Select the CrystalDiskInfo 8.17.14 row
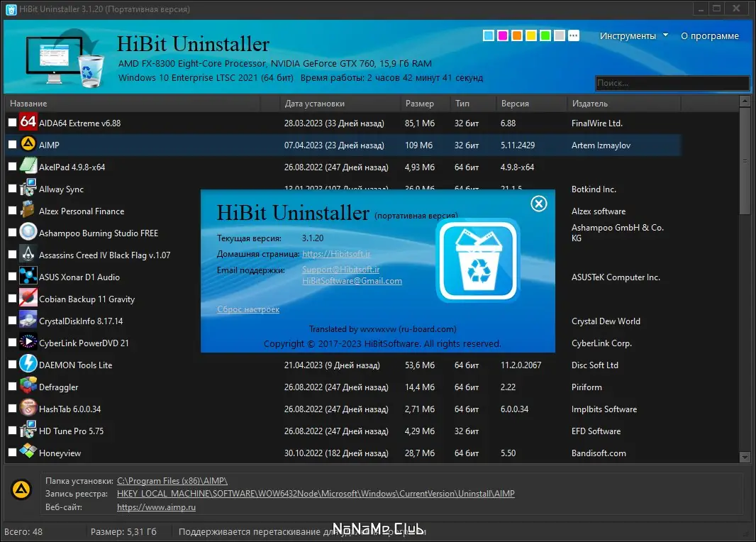 click(343, 321)
